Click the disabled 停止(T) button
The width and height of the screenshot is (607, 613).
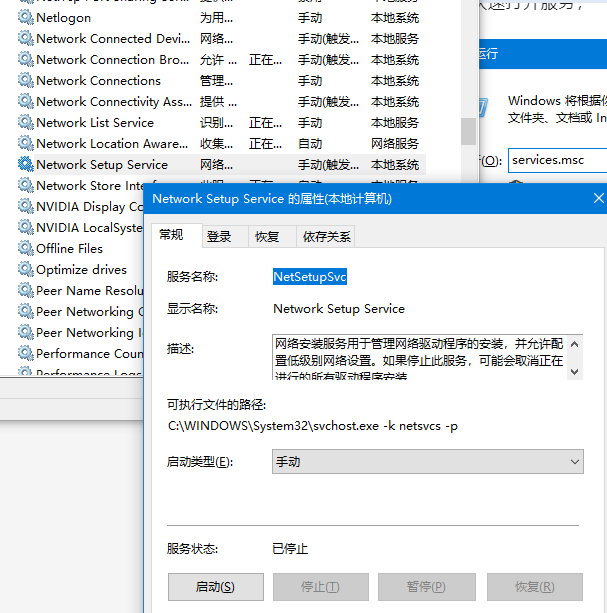[321, 587]
